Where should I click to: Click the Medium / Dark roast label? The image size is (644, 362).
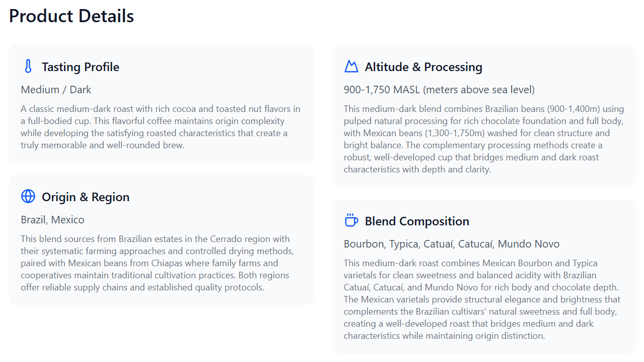coord(56,90)
